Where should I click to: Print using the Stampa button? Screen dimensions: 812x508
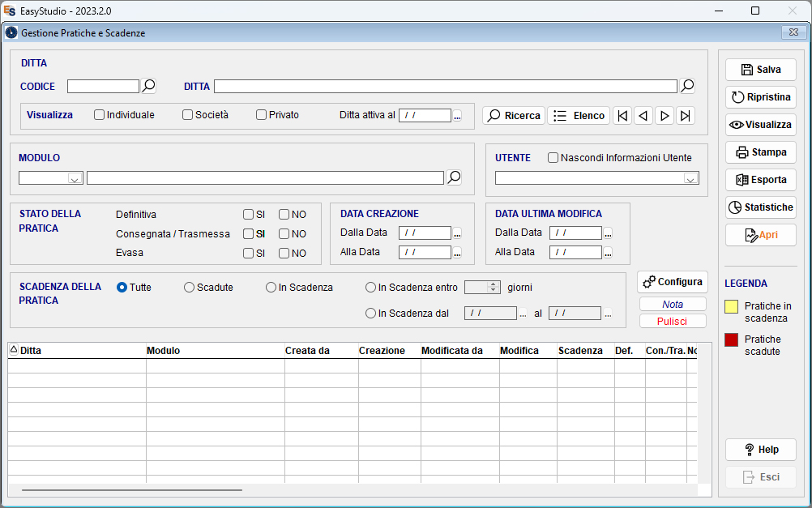(x=761, y=152)
